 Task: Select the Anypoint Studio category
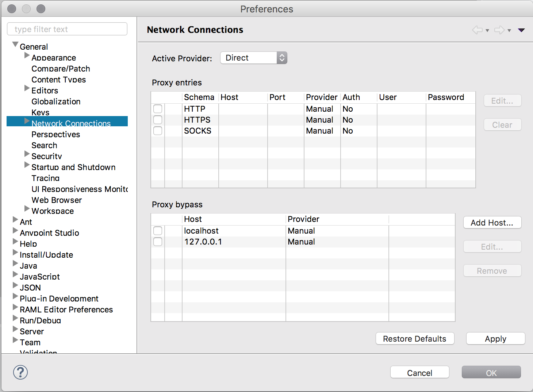click(49, 233)
